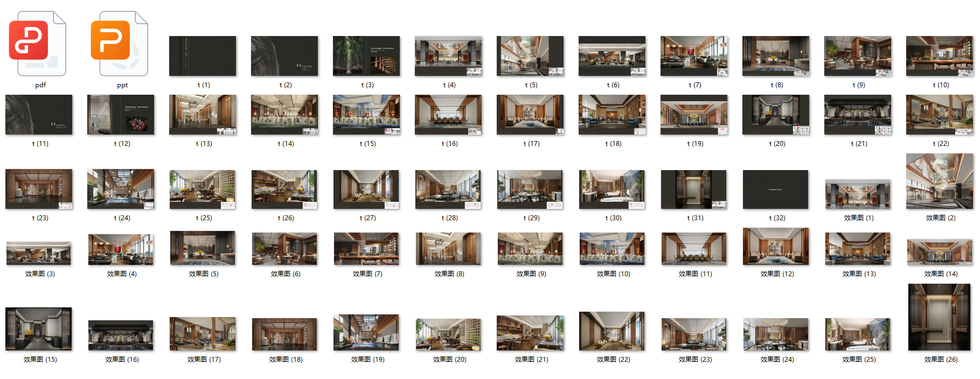The height and width of the screenshot is (379, 980).
Task: Select 效果图 (4) lounge image
Action: pyautogui.click(x=121, y=249)
